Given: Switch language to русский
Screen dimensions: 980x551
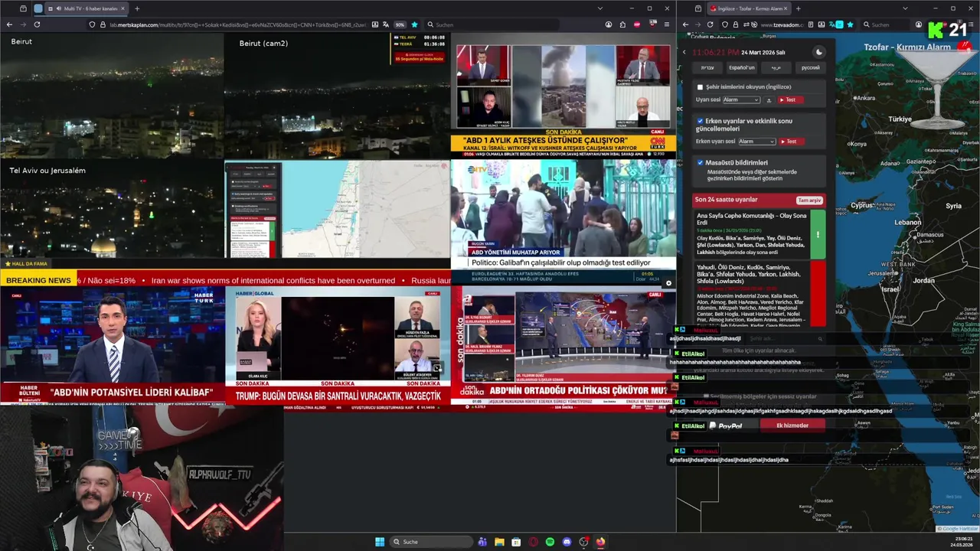Looking at the screenshot, I should point(810,67).
